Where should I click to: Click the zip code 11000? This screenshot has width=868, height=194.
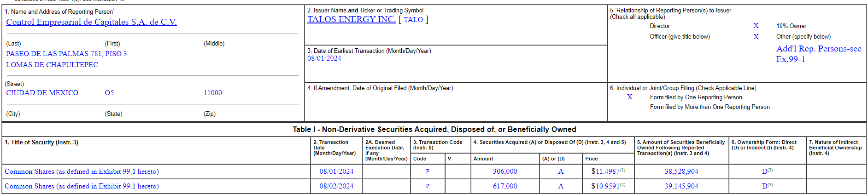[213, 93]
